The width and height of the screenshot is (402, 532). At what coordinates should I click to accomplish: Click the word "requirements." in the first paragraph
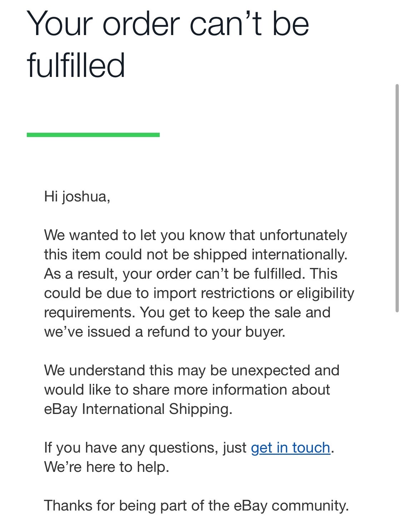pos(89,313)
